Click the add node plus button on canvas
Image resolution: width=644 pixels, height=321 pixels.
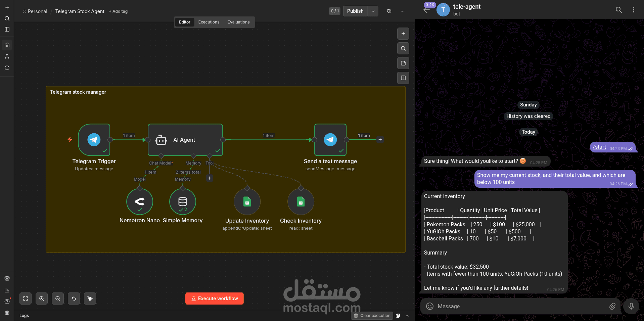403,34
